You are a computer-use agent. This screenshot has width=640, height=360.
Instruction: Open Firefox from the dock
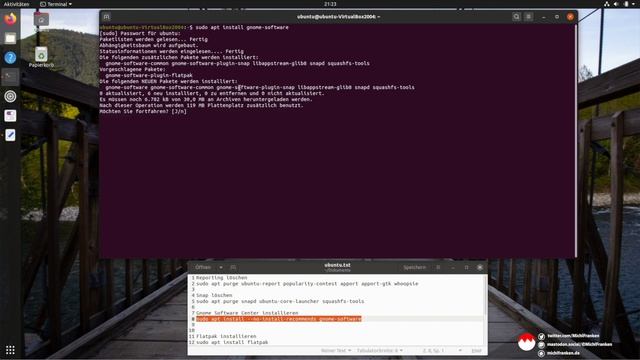[10, 19]
